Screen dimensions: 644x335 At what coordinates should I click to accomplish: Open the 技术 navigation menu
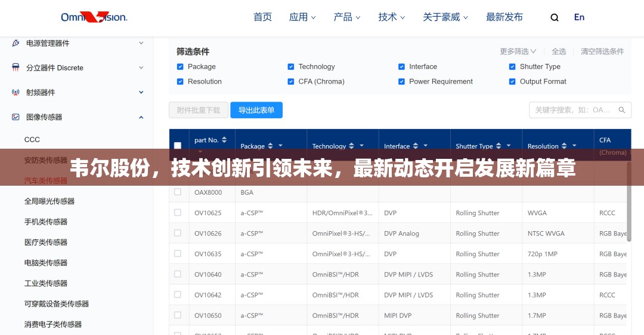391,17
